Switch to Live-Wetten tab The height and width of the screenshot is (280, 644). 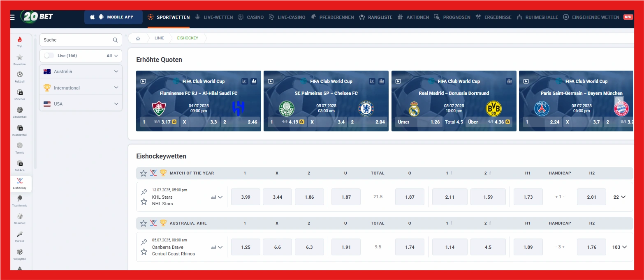pos(214,17)
